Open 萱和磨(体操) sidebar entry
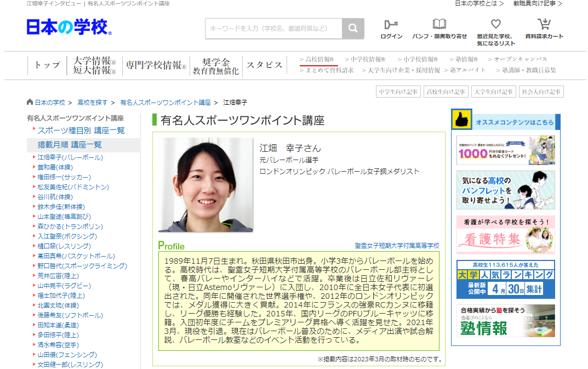 tap(55, 167)
